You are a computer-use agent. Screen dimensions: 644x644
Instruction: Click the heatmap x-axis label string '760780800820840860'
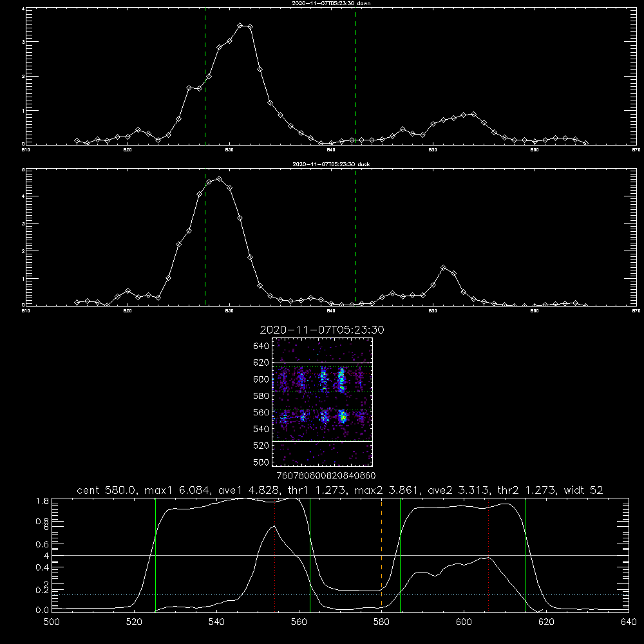pyautogui.click(x=326, y=476)
